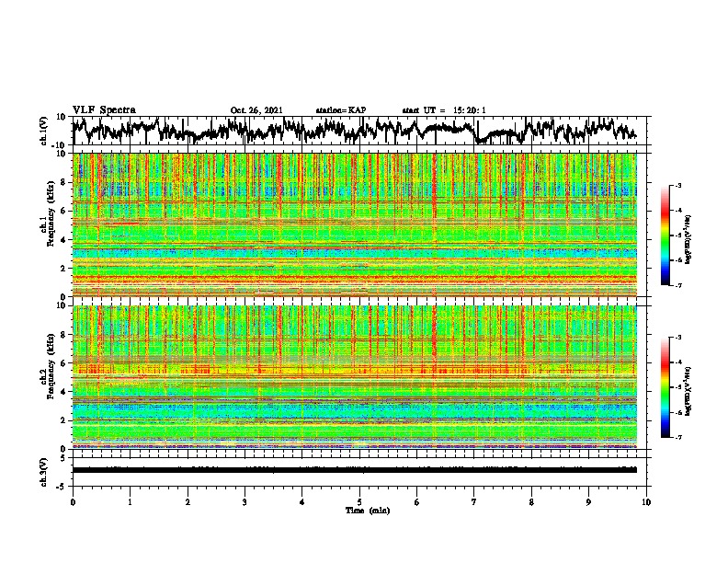Click time axis tick label "10"
Screen dimensions: 728x563
click(646, 502)
